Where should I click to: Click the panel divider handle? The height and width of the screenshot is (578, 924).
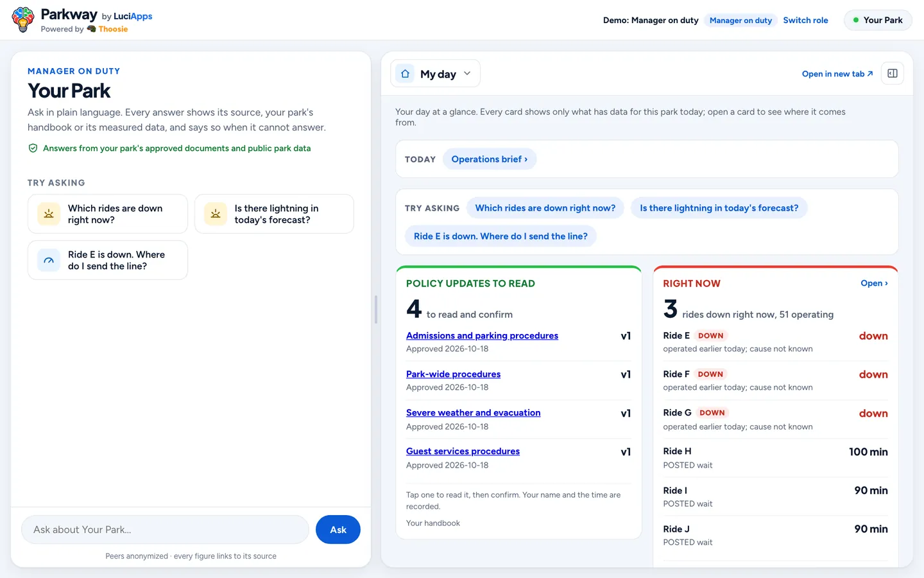[376, 310]
